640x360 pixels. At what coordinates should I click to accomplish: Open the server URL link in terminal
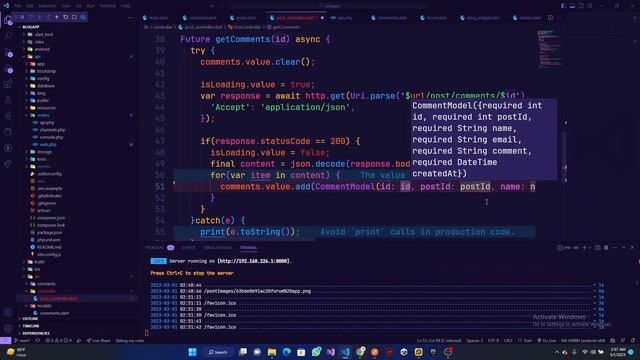coord(254,261)
